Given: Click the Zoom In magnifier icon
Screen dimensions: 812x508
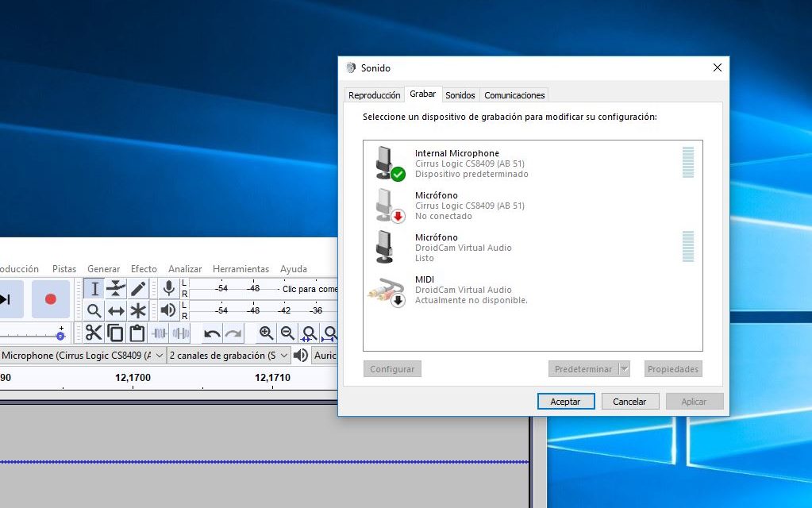Looking at the screenshot, I should pyautogui.click(x=265, y=332).
